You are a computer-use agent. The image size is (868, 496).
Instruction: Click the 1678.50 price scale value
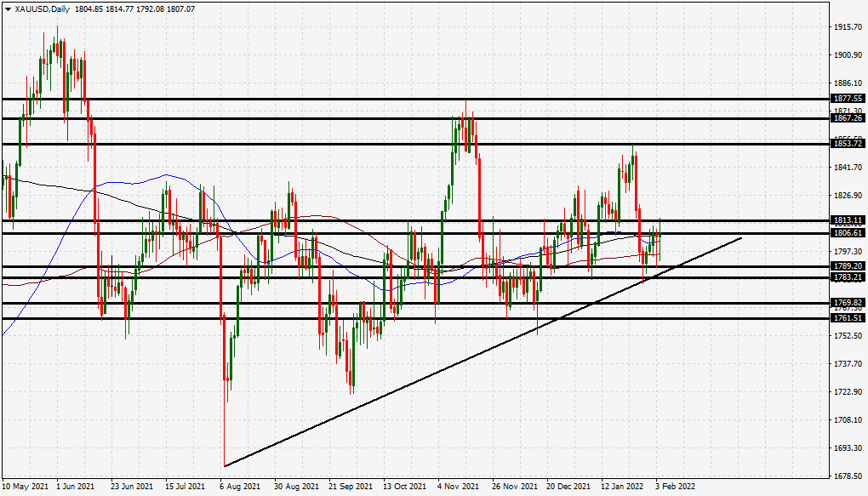pos(848,476)
